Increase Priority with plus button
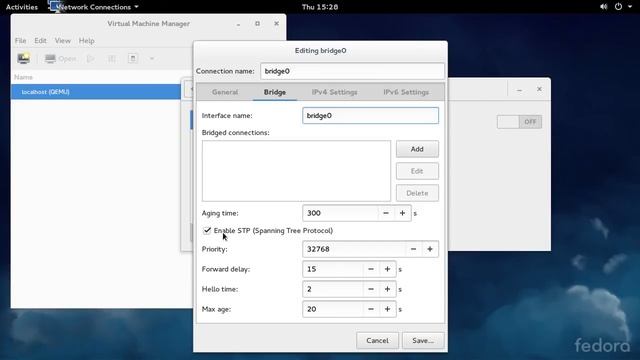 (x=430, y=249)
